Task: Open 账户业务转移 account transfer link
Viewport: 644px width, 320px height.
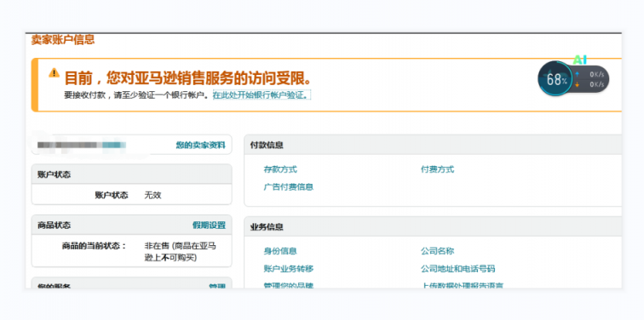Action: [x=289, y=269]
